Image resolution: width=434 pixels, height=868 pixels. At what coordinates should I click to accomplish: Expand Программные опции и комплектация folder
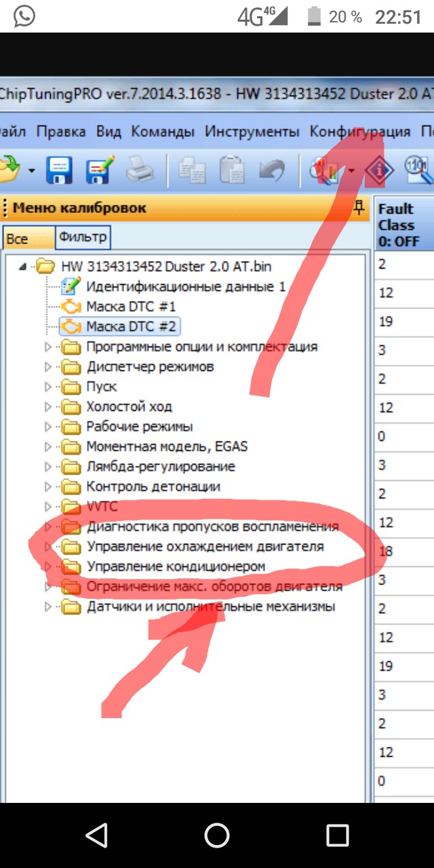click(x=48, y=347)
